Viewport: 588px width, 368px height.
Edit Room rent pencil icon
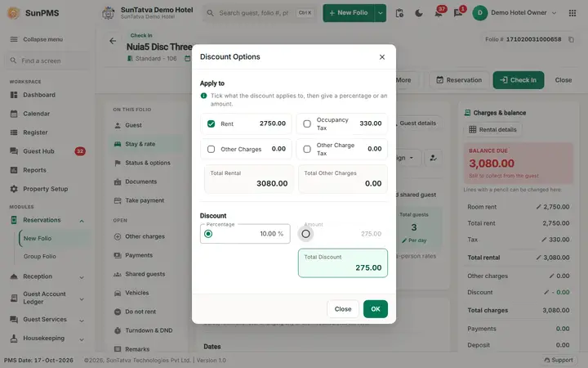(x=539, y=207)
